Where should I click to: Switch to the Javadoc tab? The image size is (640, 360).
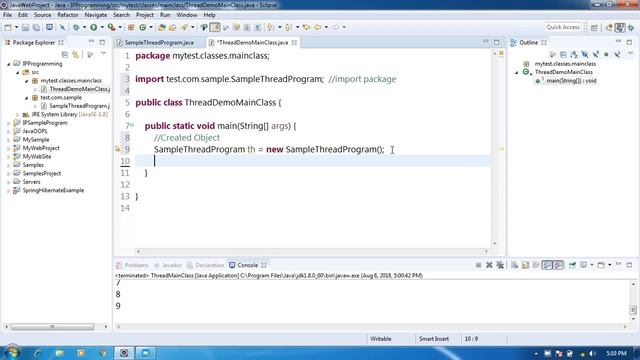(168, 265)
